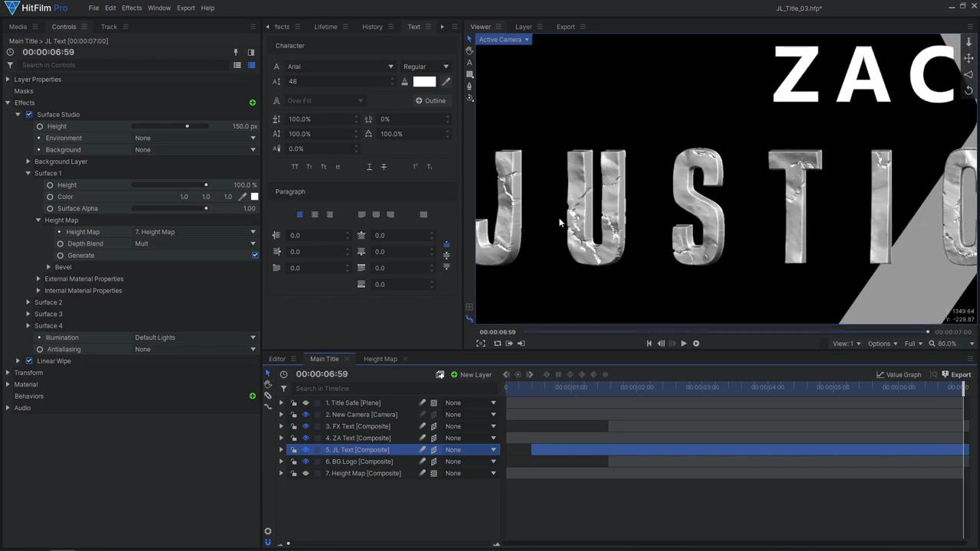Show the Height Map layer eye icon
This screenshot has width=980, height=551.
click(x=305, y=474)
